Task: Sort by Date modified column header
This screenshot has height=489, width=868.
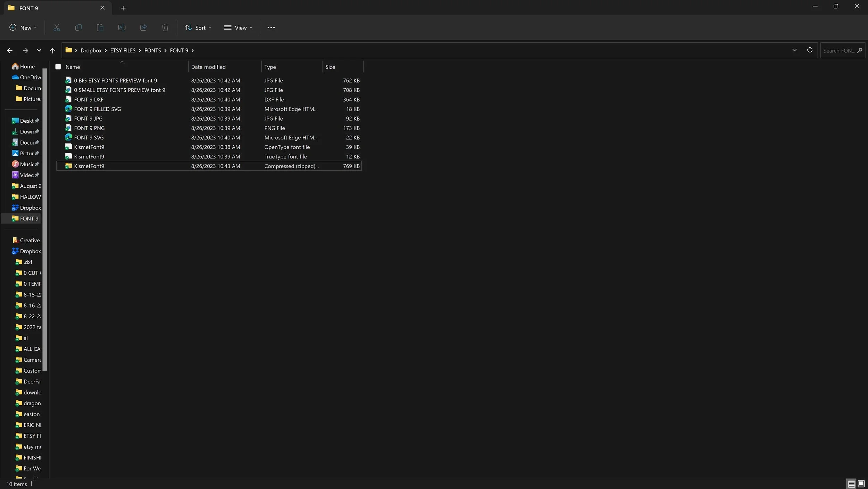Action: click(225, 67)
